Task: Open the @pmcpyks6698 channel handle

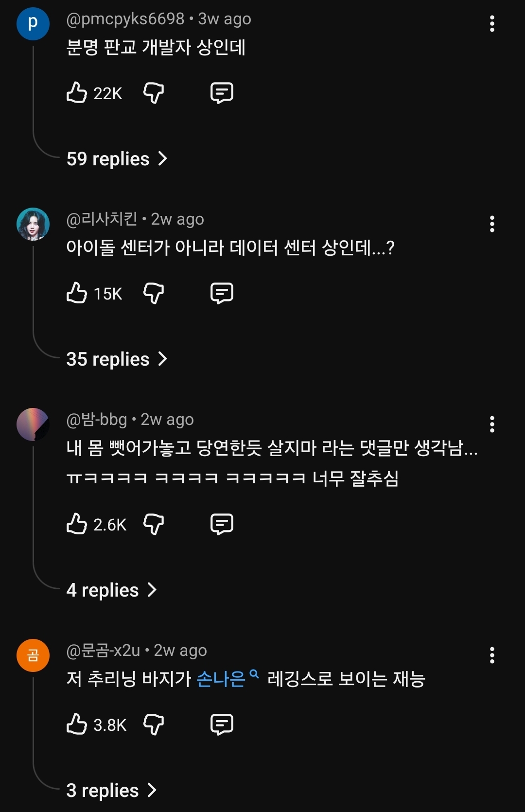Action: (125, 19)
